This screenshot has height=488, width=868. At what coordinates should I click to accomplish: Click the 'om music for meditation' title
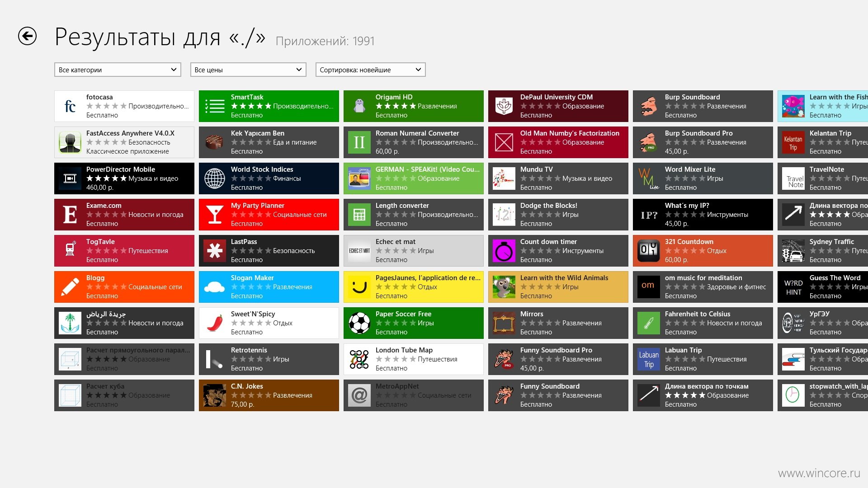(x=703, y=278)
